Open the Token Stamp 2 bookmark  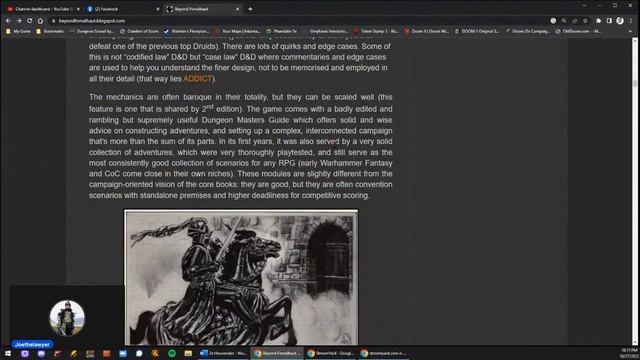tap(376, 31)
